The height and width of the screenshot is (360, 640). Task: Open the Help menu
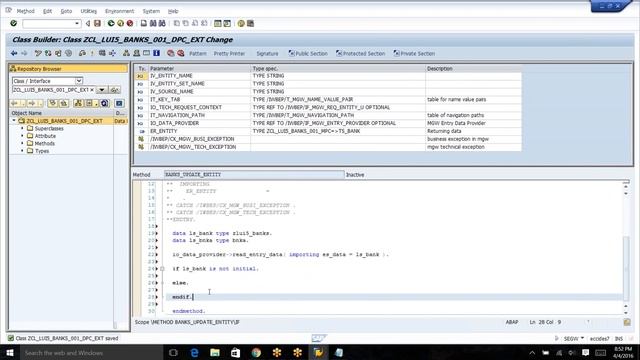tap(173, 11)
